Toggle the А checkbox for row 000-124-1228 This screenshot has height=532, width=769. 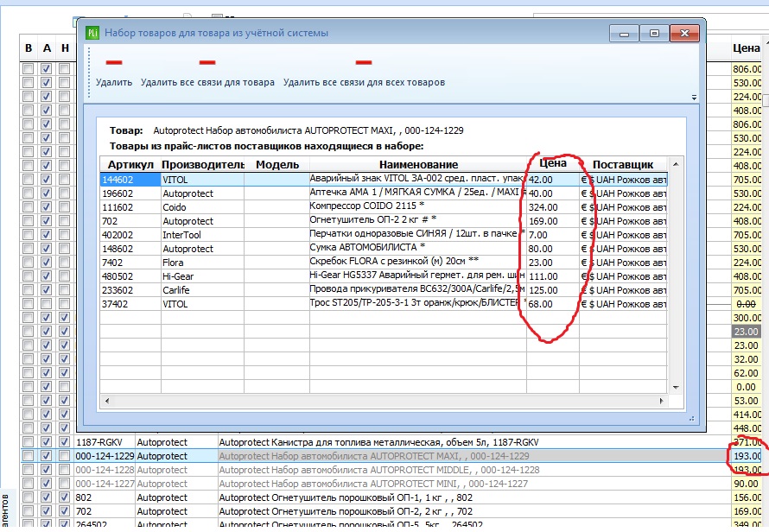[x=46, y=470]
